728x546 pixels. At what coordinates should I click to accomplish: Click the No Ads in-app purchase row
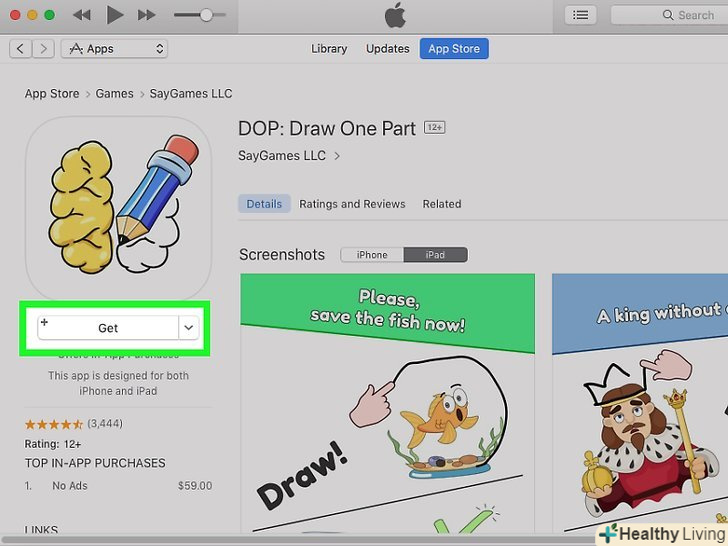pyautogui.click(x=118, y=486)
